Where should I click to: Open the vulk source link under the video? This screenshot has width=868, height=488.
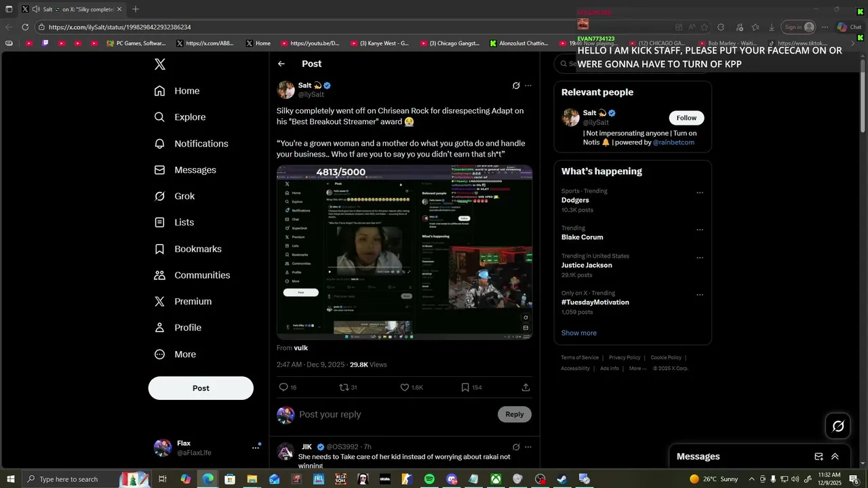301,348
